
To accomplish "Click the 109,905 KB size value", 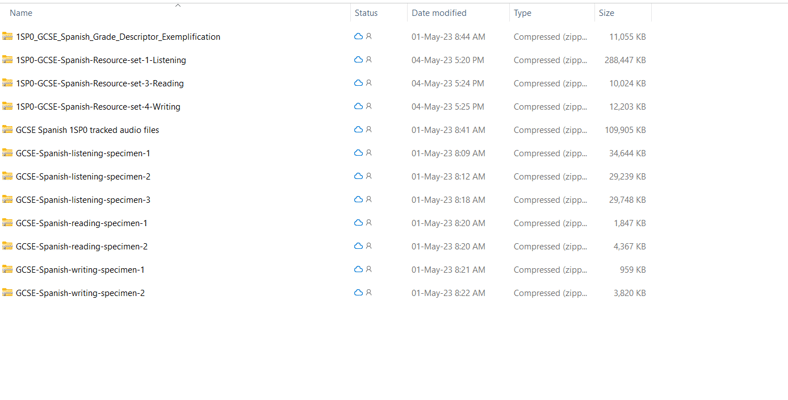I will (625, 130).
